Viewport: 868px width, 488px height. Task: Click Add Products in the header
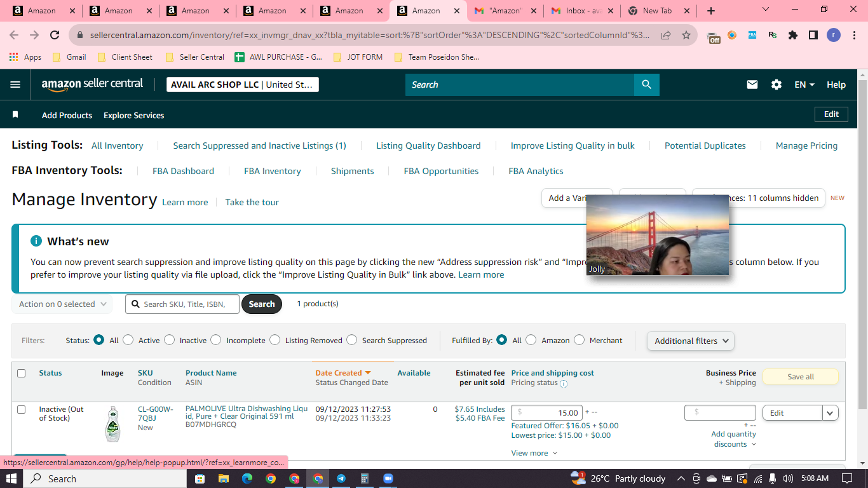click(67, 115)
